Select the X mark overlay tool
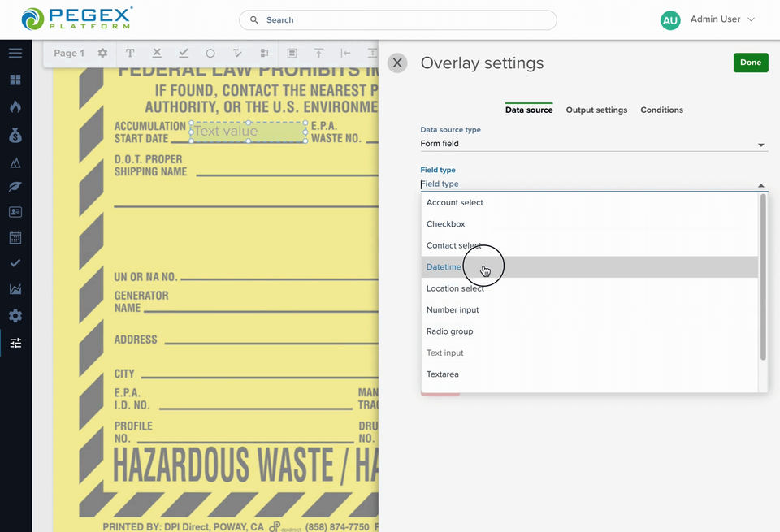Viewport: 780px width, 532px height. [157, 53]
